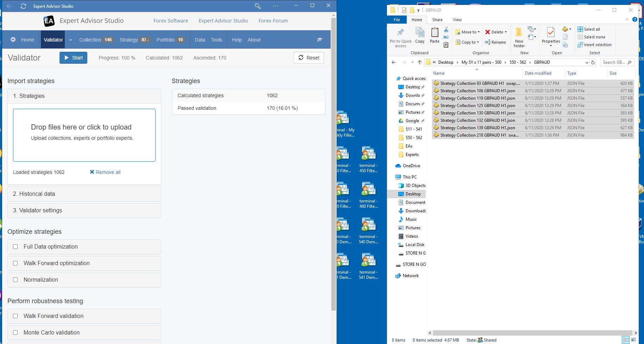The width and height of the screenshot is (644, 344).
Task: Open the Easy access dropdown in New group
Action: click(532, 37)
